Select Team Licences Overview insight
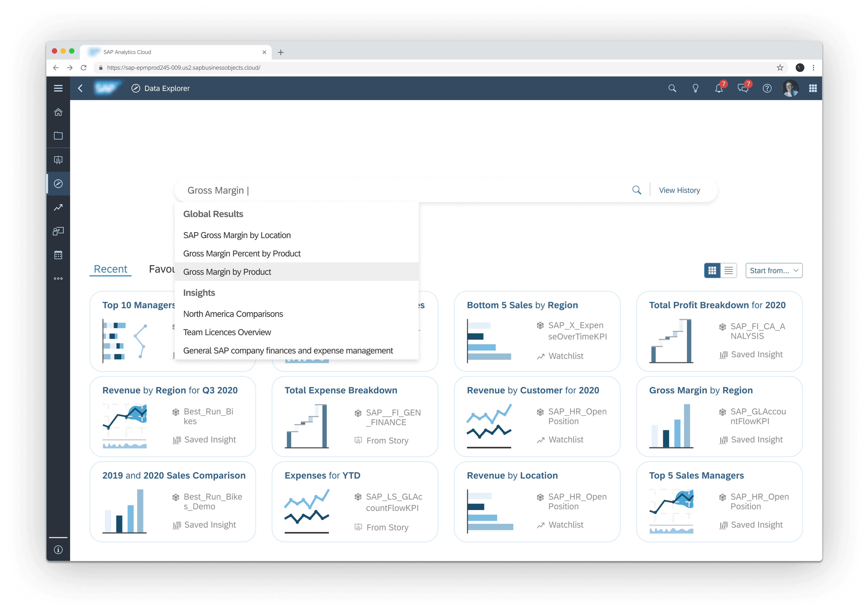 (x=296, y=332)
